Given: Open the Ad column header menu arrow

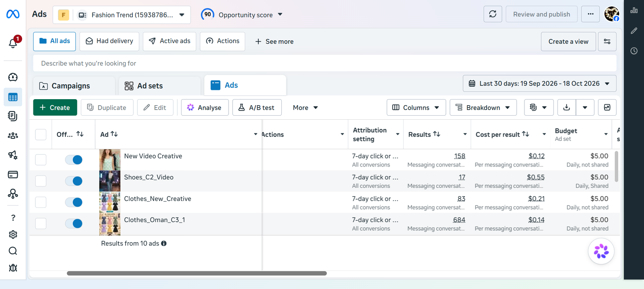Looking at the screenshot, I should 255,134.
